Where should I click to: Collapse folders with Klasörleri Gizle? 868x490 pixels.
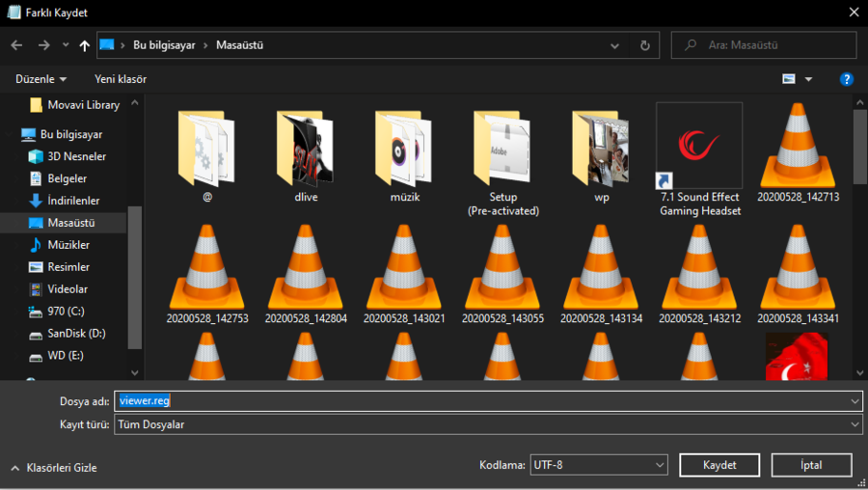[x=54, y=468]
